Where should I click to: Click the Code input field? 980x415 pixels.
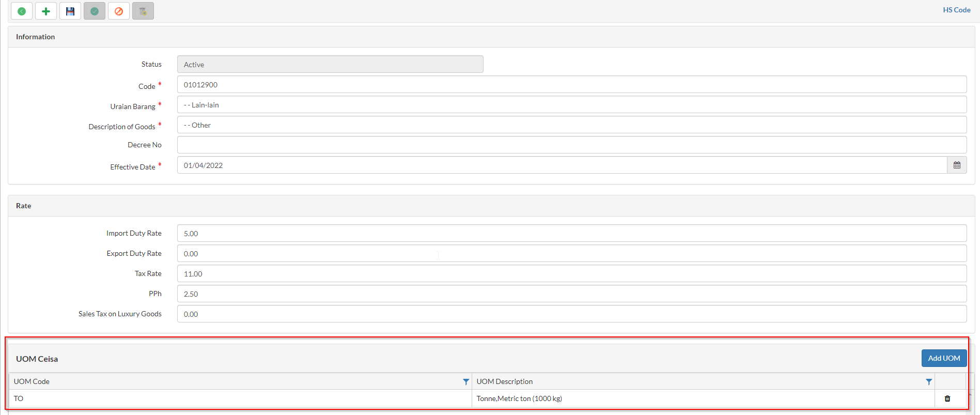571,85
